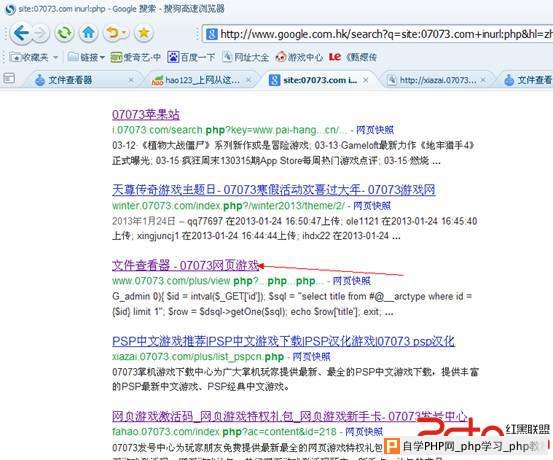Open the 游戏中心 bookmark
This screenshot has height=460, width=553.
click(299, 57)
